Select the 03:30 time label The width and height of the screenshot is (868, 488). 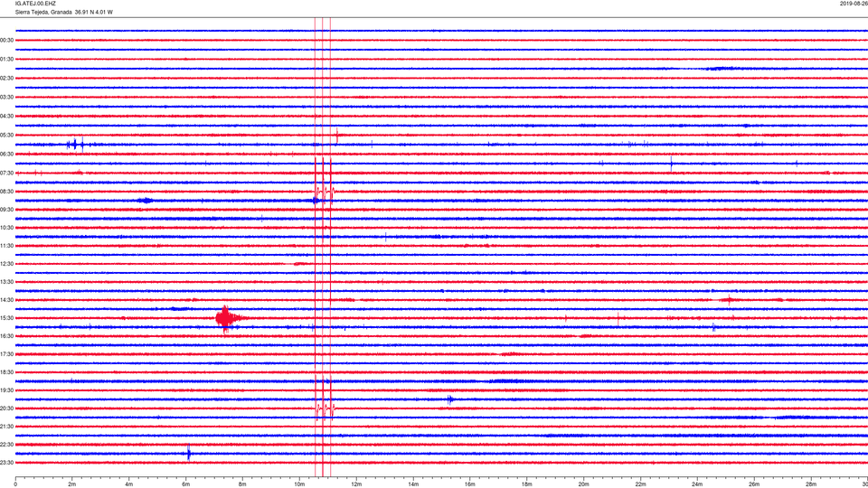(6, 98)
